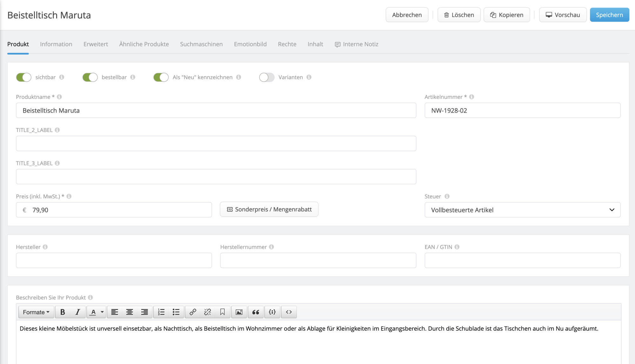Create a bullet list in the description
Screen dimensions: 635x364
pyautogui.click(x=176, y=312)
